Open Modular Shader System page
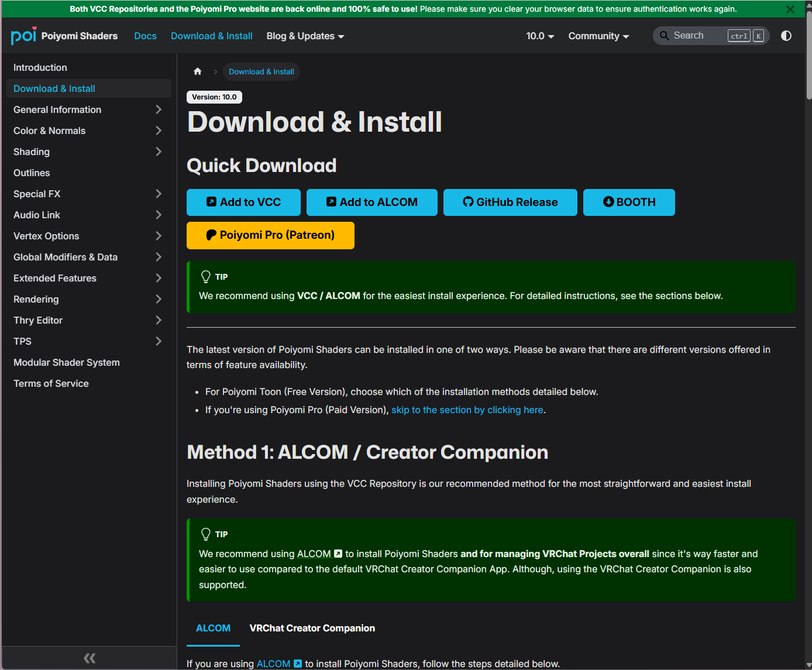 89,362
